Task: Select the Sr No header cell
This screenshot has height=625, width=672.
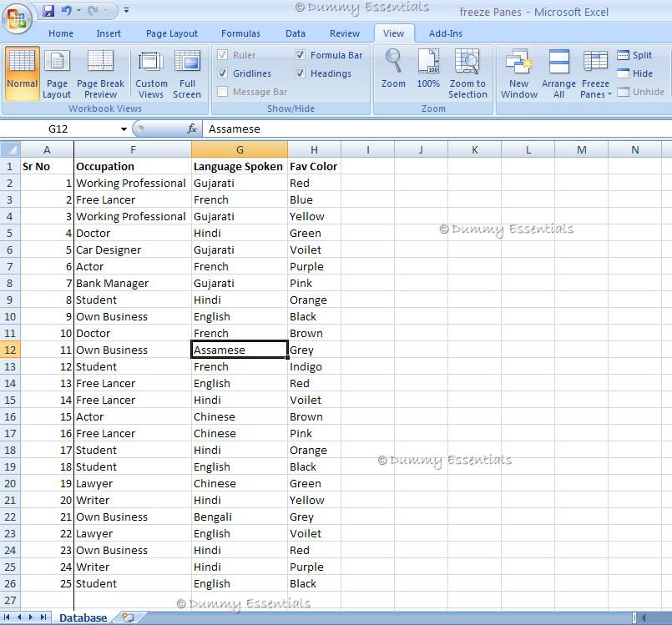Action: click(x=47, y=166)
